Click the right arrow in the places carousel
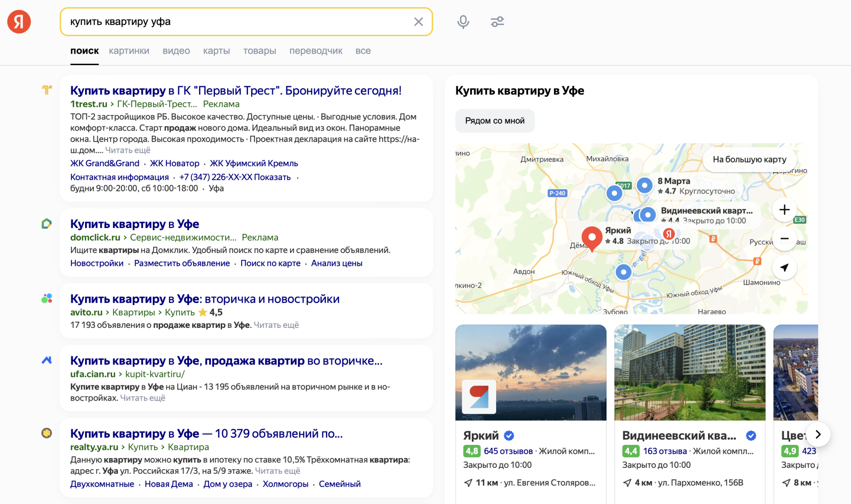Screen dimensions: 851x504 (x=817, y=434)
